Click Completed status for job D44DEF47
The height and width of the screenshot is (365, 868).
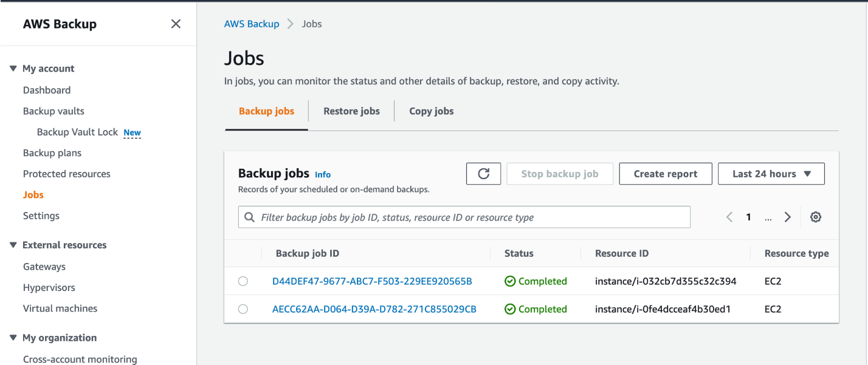tap(543, 281)
